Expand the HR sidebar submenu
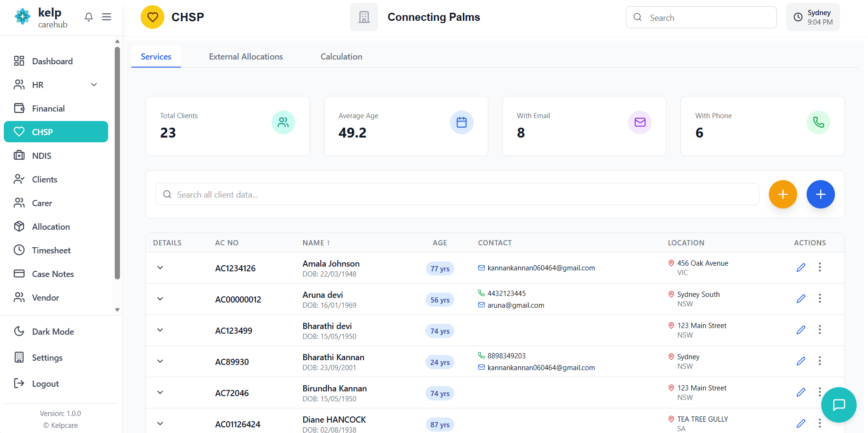Screen dimensions: 868x433 (x=94, y=85)
